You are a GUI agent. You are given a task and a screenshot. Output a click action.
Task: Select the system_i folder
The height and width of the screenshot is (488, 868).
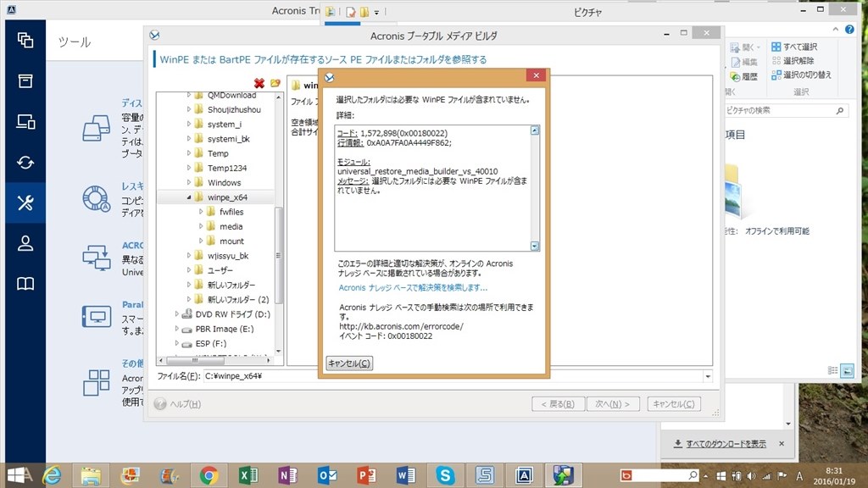tap(224, 125)
